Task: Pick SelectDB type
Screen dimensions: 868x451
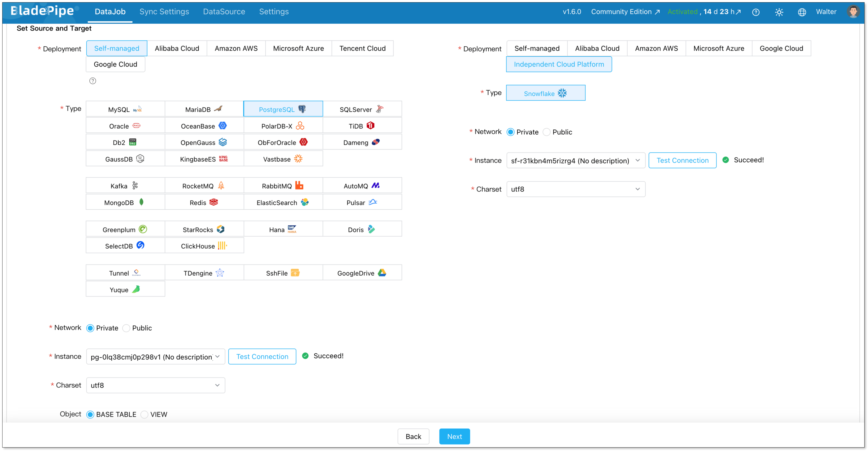Action: (x=125, y=246)
